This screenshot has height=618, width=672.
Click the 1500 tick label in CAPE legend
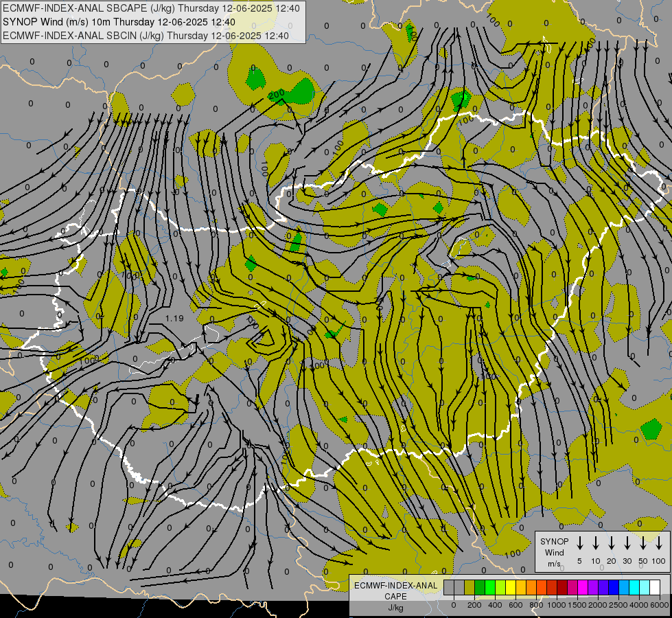coord(577,605)
